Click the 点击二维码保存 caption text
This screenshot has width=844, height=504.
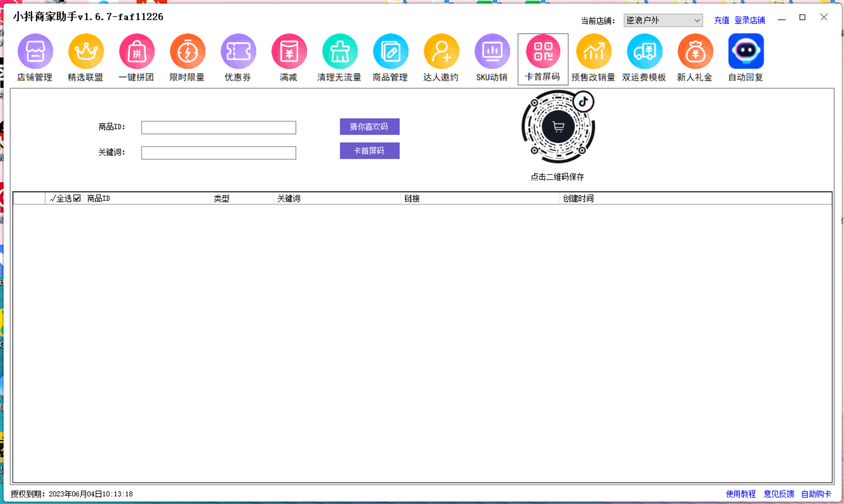557,177
